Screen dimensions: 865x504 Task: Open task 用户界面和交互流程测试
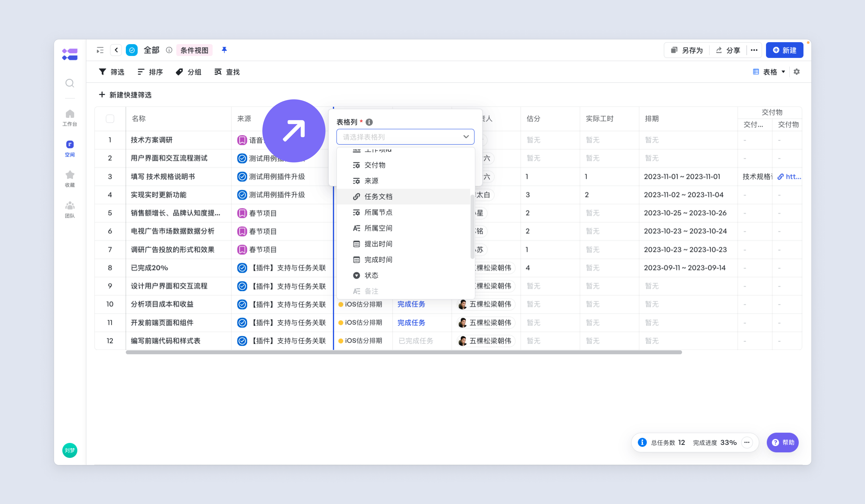pos(169,158)
